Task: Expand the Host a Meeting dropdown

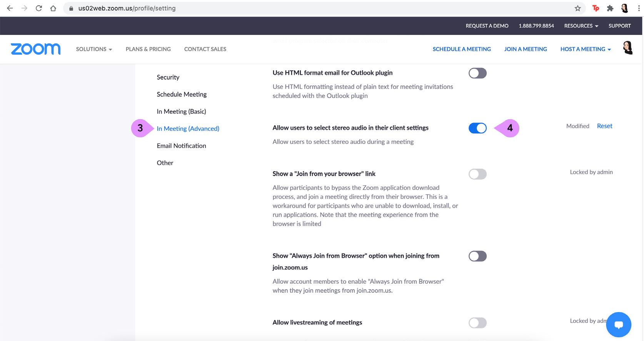Action: click(586, 49)
